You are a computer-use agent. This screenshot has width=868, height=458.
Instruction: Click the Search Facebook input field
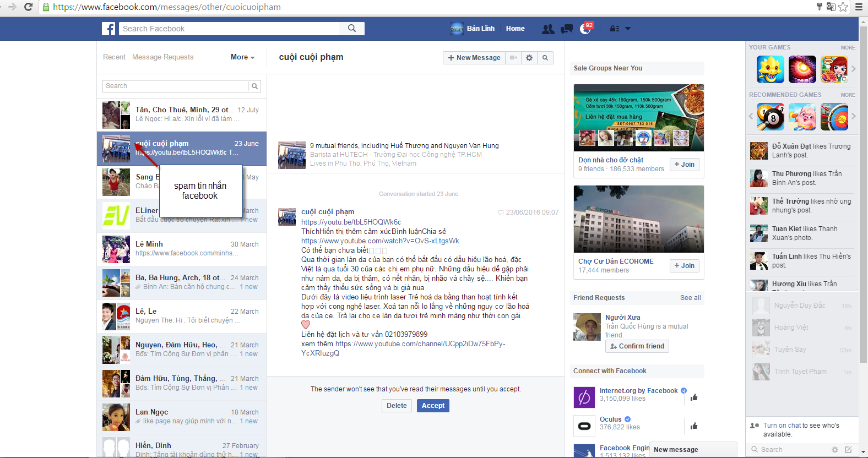click(231, 29)
